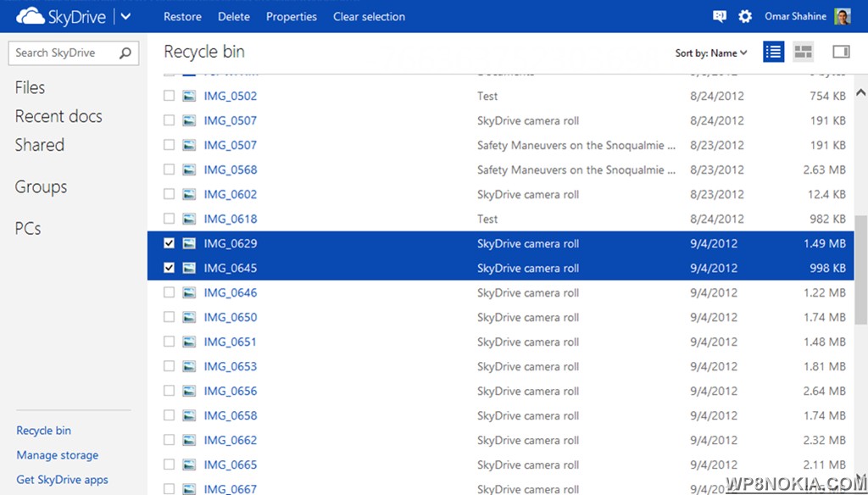The height and width of the screenshot is (495, 868).
Task: Click Omar Shahine's profile picture
Action: (842, 17)
